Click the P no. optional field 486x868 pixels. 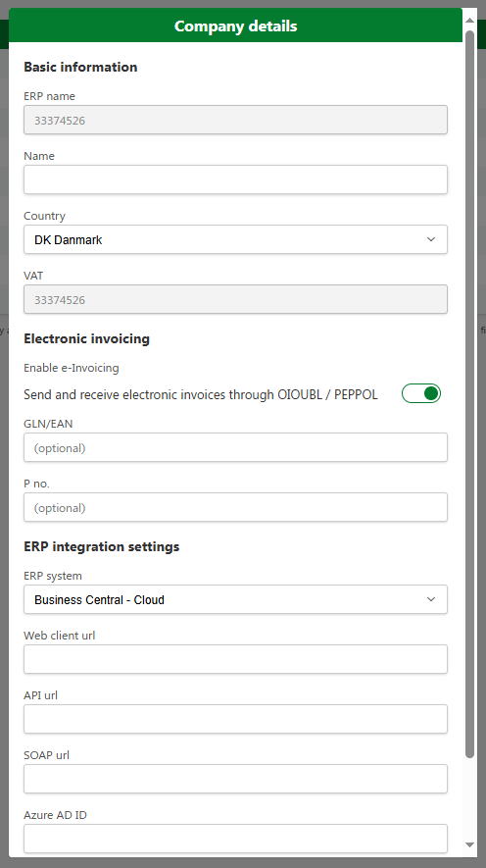tap(235, 508)
